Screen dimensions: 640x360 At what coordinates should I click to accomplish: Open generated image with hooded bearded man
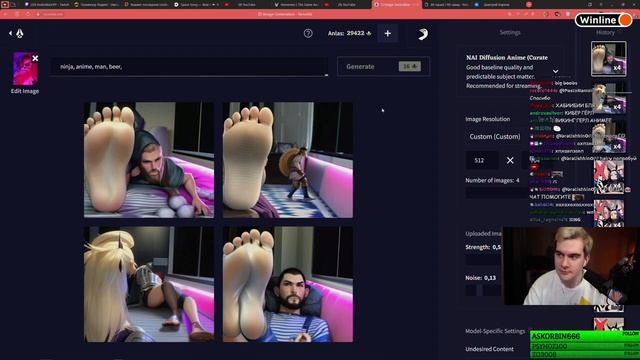tap(149, 160)
